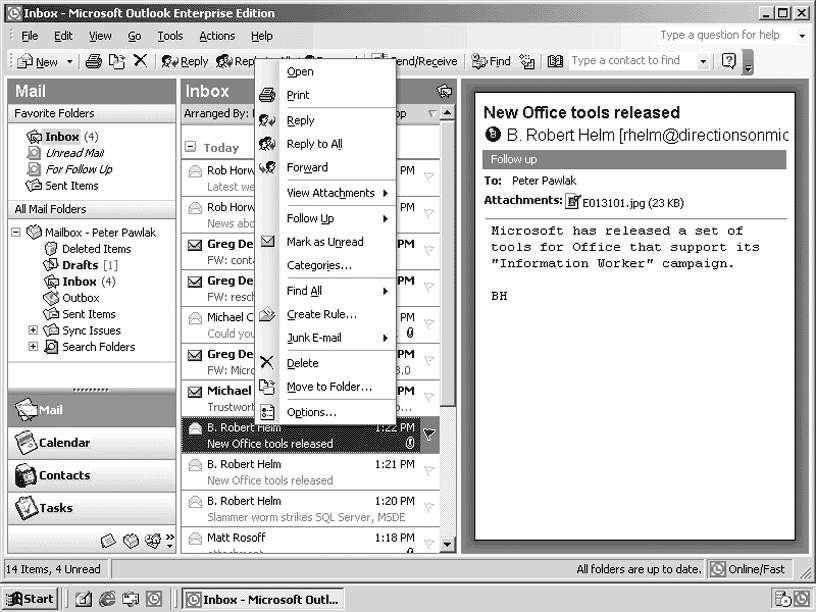
Task: Toggle flag on 1:21 PM B. Robert Helm message
Action: point(429,471)
